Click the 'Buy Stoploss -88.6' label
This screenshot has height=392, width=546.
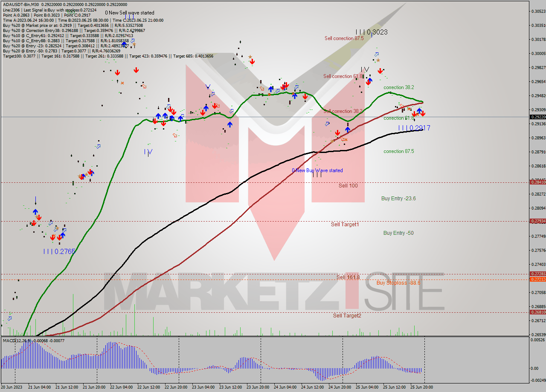coord(398,283)
